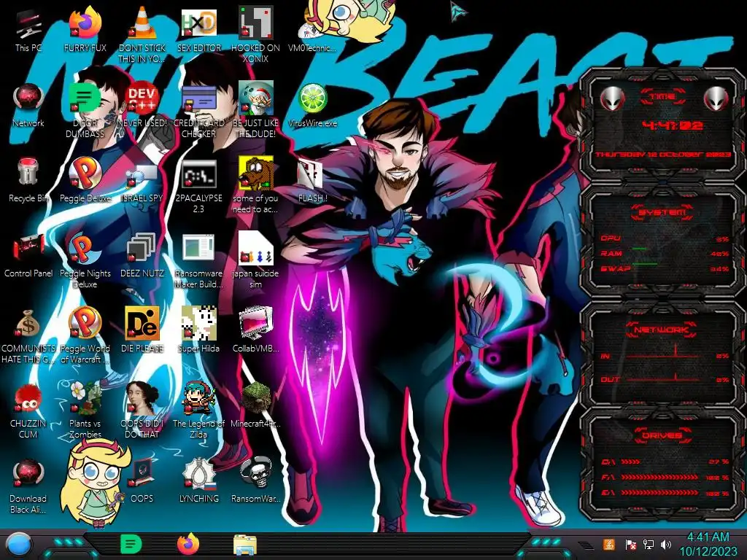Click the E:\ drive usage bar
The height and width of the screenshot is (560, 747).
coord(659,492)
